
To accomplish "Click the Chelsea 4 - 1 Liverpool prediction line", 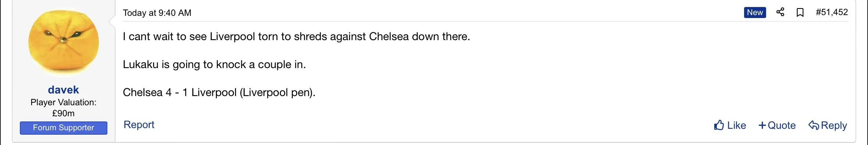I will pos(219,92).
